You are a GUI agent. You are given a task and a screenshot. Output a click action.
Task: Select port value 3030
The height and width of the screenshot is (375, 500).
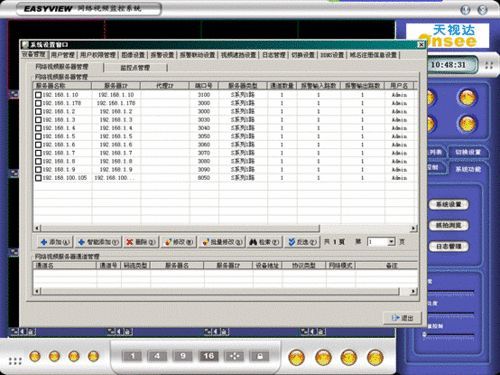pos(204,120)
